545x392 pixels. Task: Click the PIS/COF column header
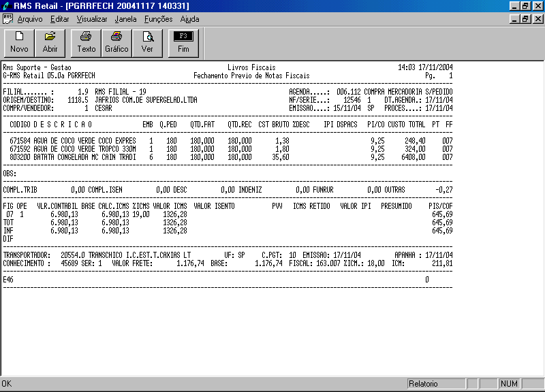point(441,206)
